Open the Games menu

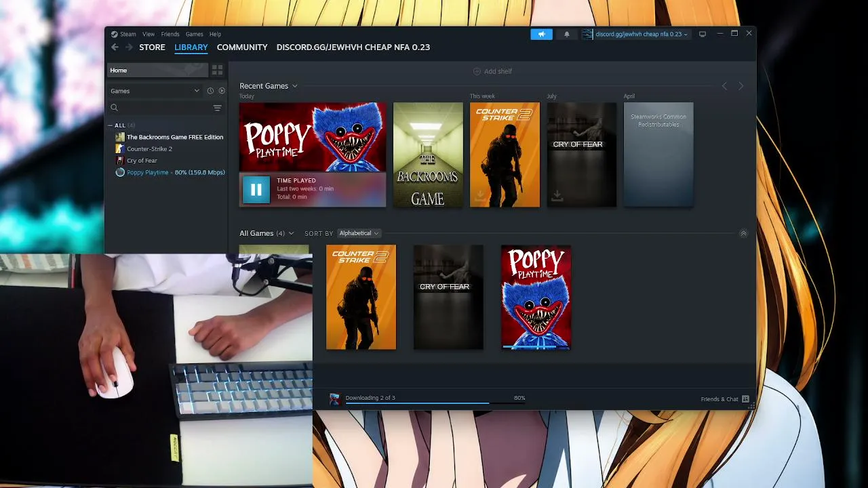(195, 34)
